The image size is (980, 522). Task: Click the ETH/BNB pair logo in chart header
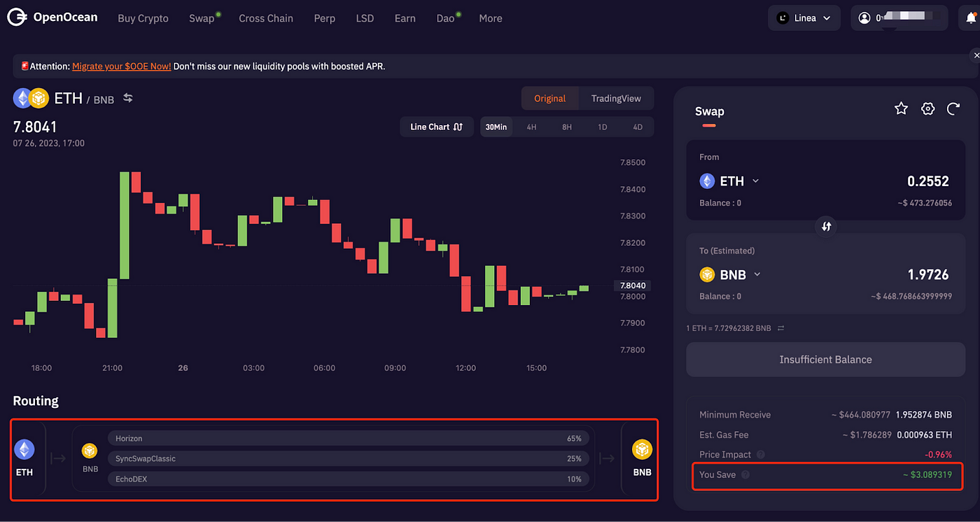point(30,98)
